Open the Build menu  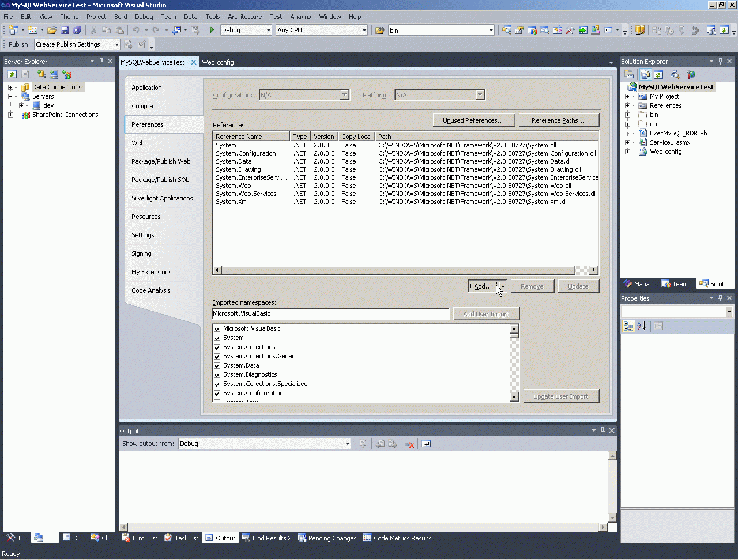pos(121,17)
